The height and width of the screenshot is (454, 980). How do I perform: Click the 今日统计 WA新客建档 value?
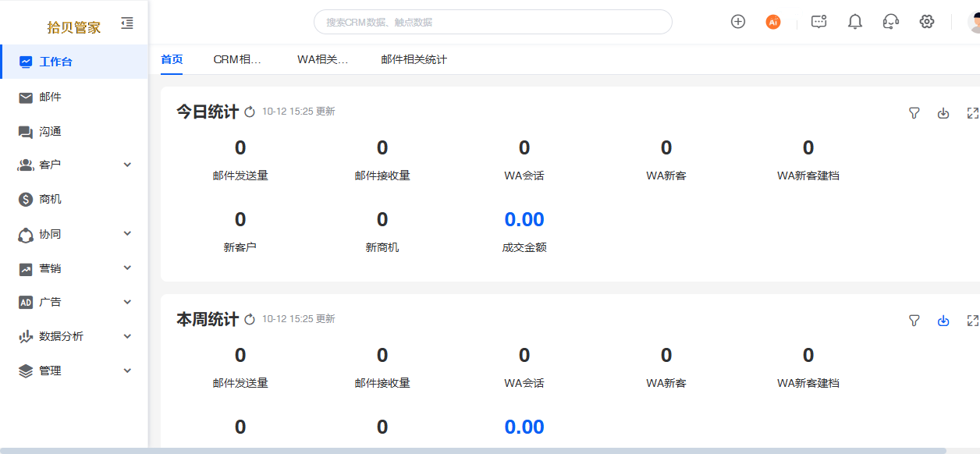(808, 147)
